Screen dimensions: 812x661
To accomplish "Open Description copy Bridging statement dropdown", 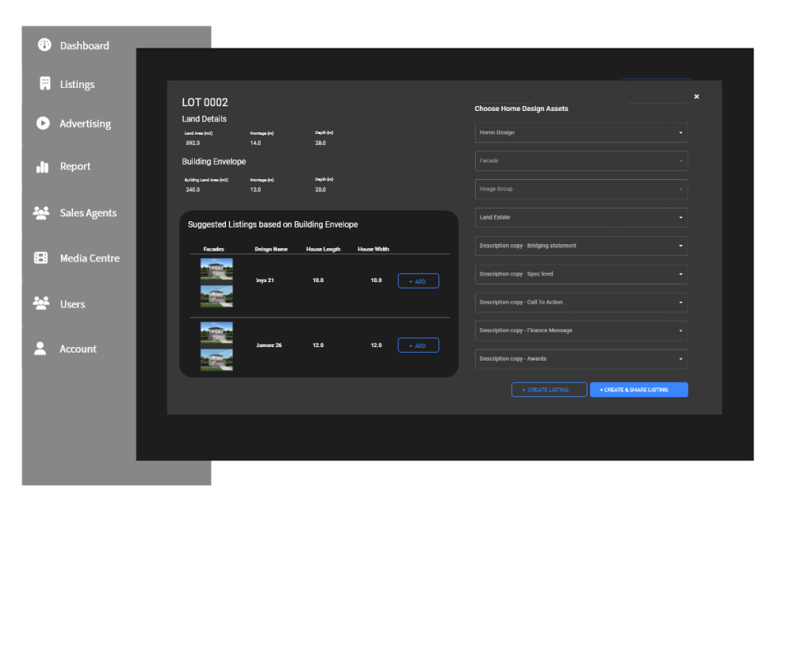I will pos(580,246).
